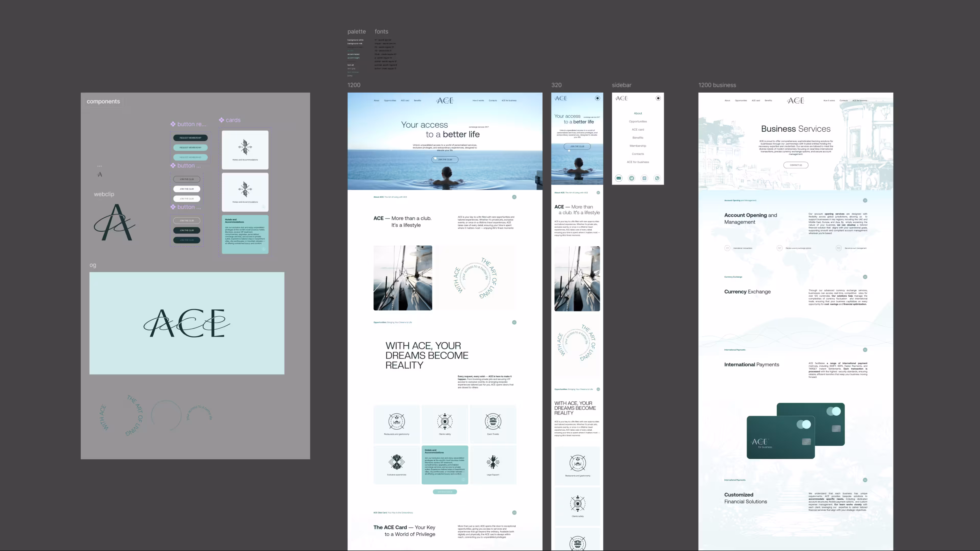Click the phone icon in sidebar frame
Screen dimensions: 980x551
click(657, 178)
